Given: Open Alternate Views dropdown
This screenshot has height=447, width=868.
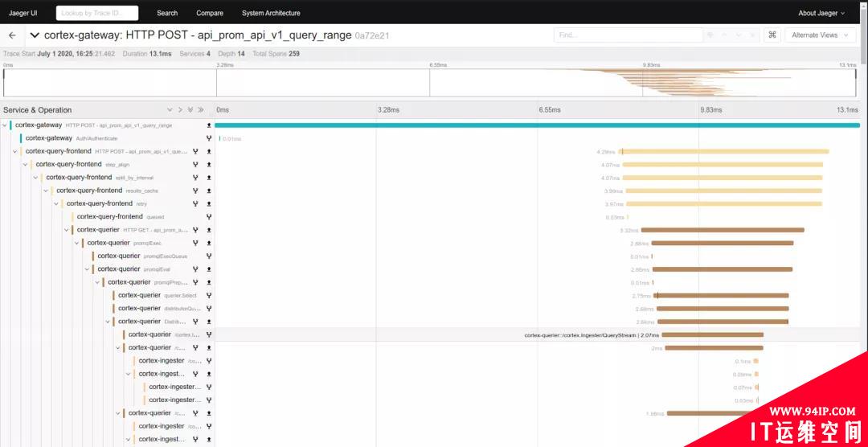Looking at the screenshot, I should (819, 35).
